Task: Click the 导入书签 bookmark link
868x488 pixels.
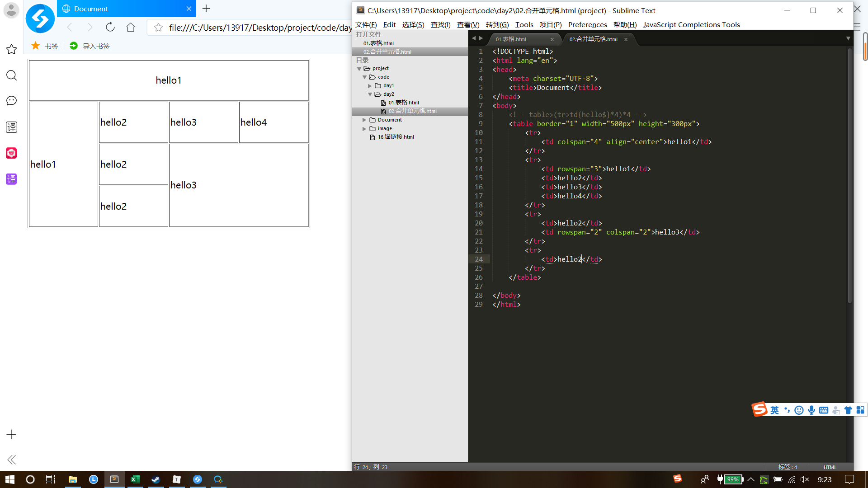Action: pyautogui.click(x=96, y=46)
